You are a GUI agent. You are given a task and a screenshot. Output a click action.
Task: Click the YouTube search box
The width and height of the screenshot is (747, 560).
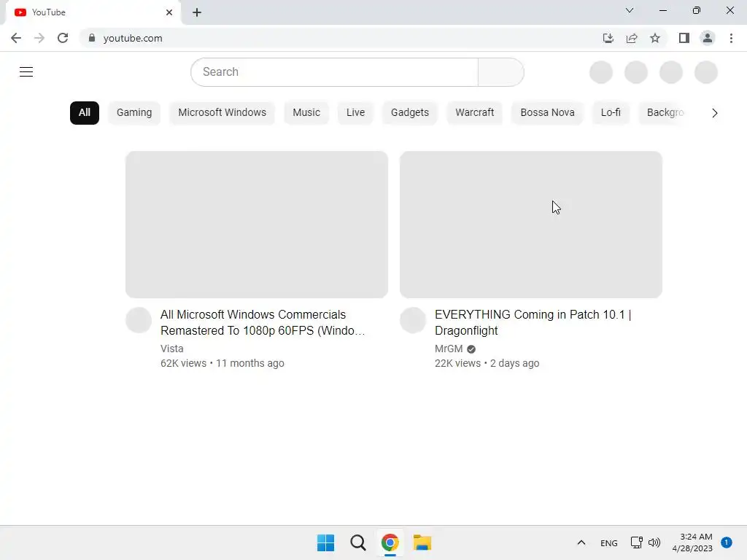pos(334,72)
